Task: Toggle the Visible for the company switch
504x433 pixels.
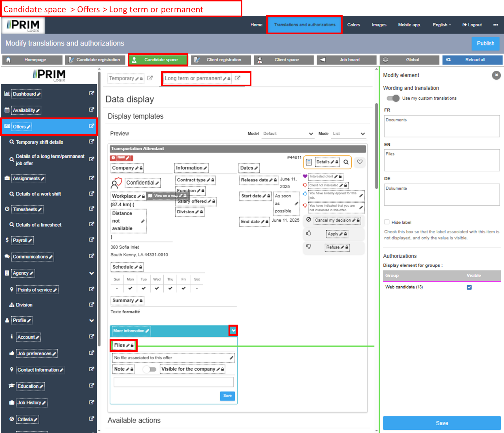Action: [150, 369]
